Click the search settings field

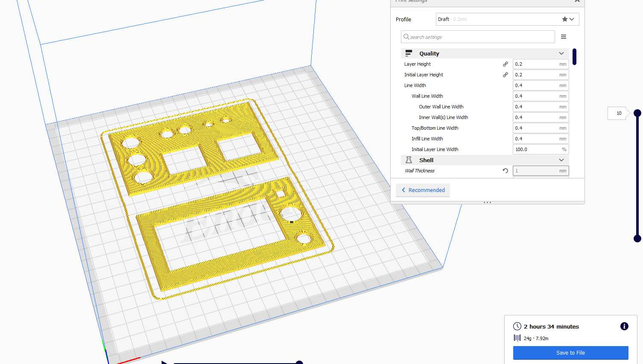[478, 37]
